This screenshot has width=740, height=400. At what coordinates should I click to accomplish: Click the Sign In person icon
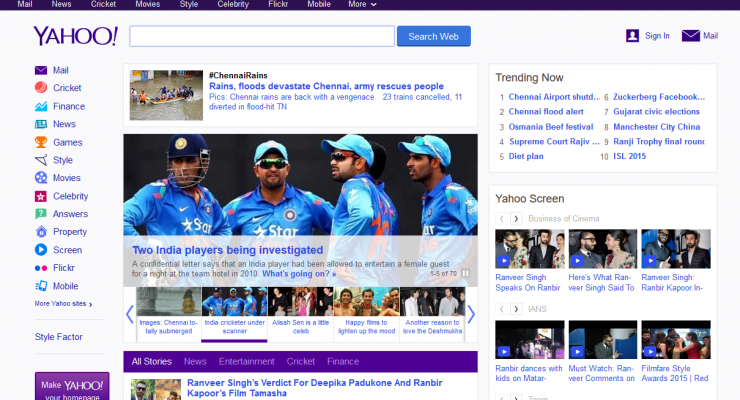click(632, 36)
